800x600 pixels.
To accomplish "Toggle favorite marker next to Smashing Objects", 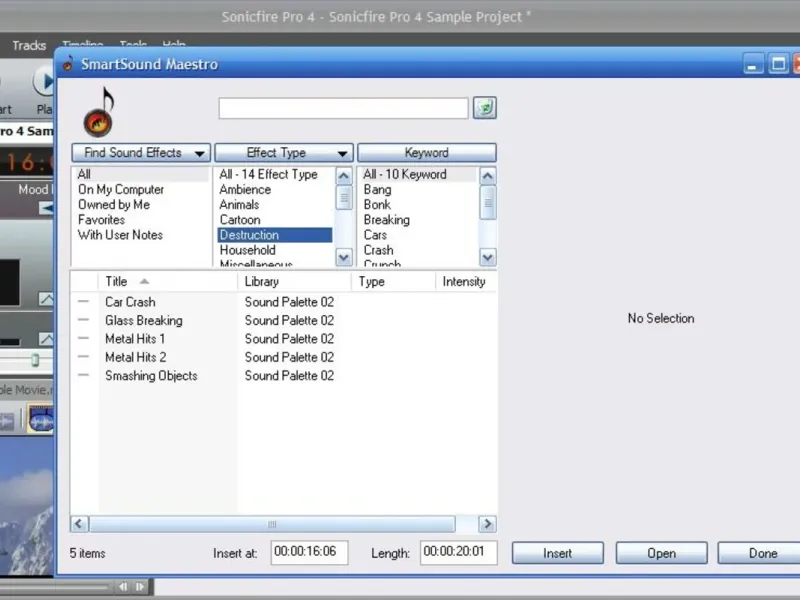I will [83, 375].
